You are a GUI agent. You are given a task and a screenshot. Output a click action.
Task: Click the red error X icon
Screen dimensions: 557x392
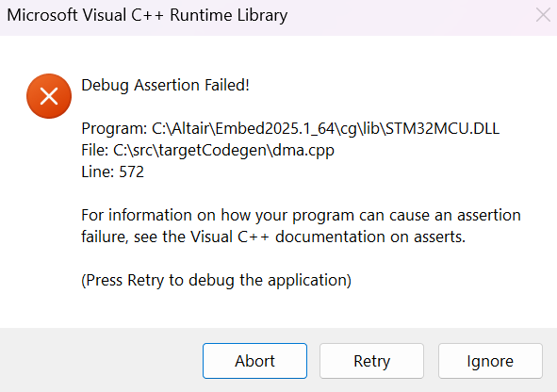point(49,96)
